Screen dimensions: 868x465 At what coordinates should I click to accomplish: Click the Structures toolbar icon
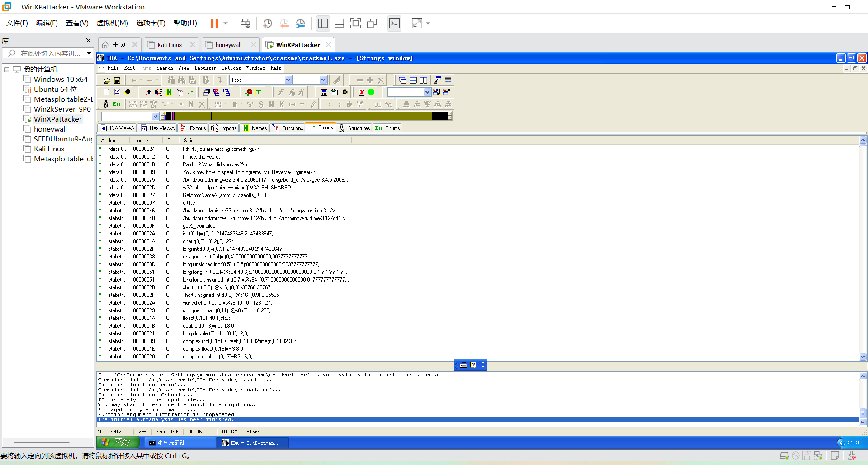point(106,104)
